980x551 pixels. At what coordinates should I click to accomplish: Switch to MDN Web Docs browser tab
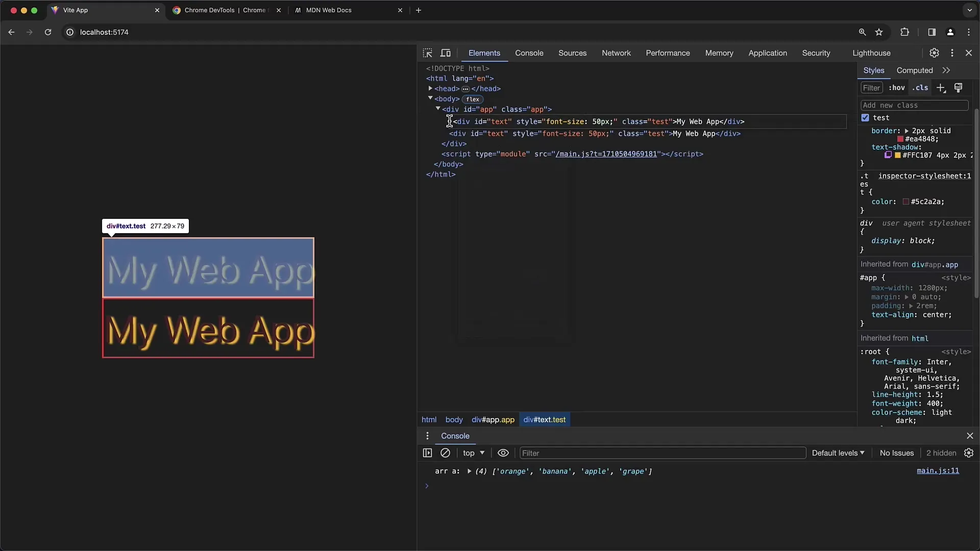tap(349, 10)
